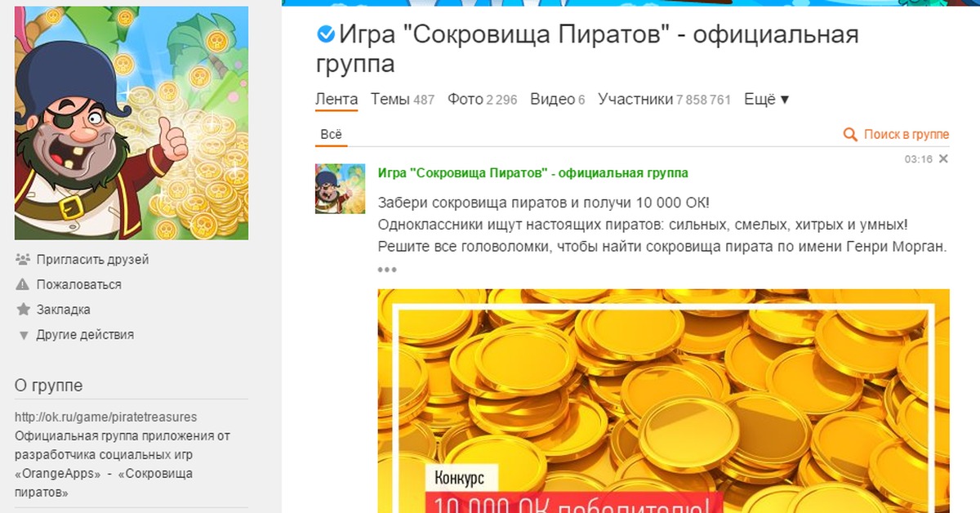Screen dimensions: 980x513
Task: Click the blue verified checkmark badge
Action: click(x=325, y=34)
